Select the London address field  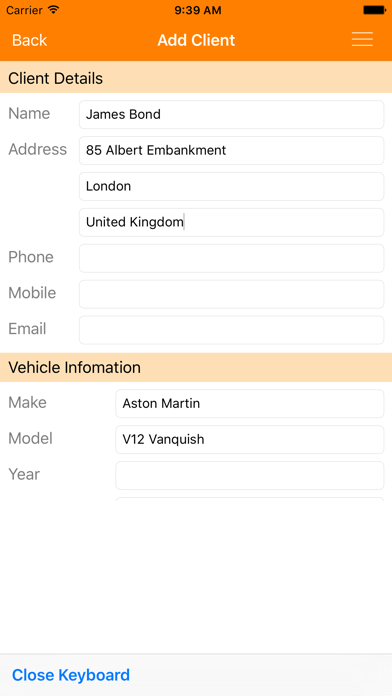pyautogui.click(x=231, y=186)
